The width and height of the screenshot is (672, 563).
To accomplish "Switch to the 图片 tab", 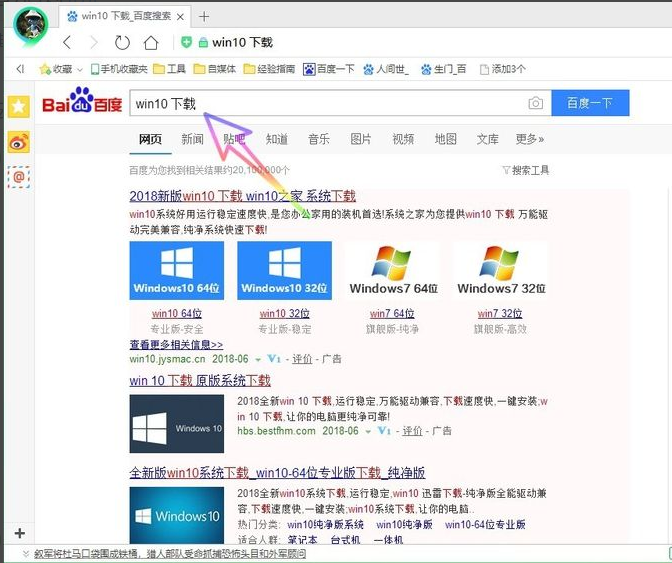I will 361,139.
